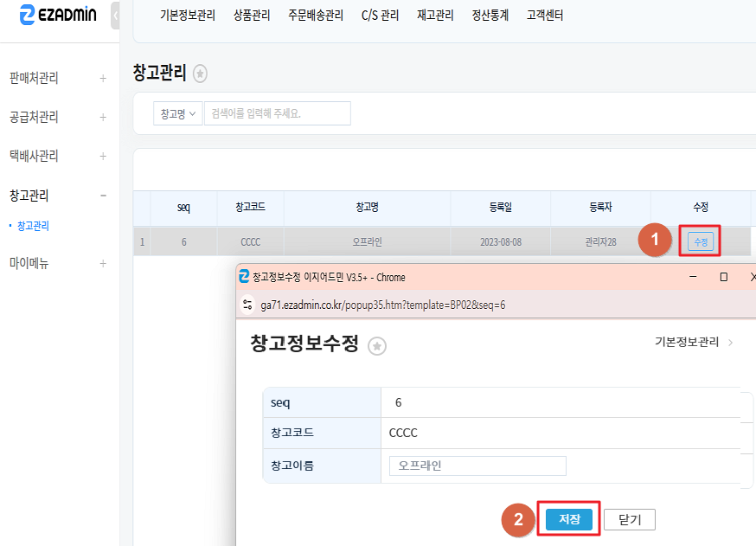Expand the 판매처관리 sidebar section
This screenshot has width=756, height=546.
point(103,78)
